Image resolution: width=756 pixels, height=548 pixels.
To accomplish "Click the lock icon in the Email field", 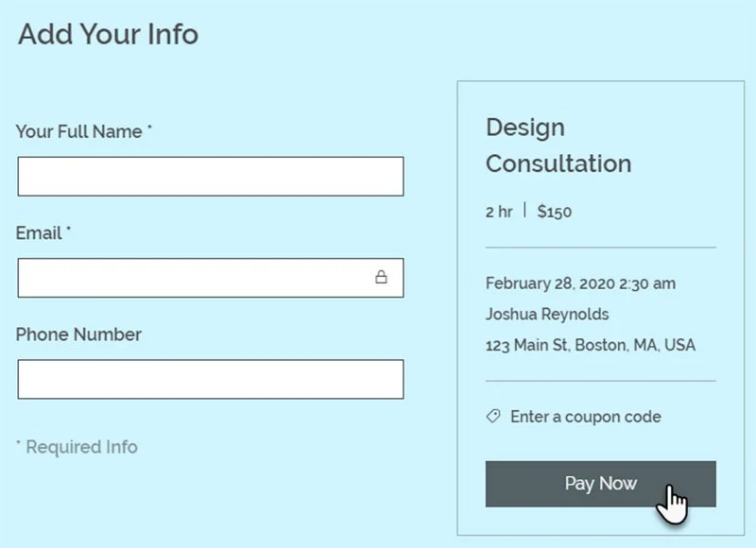I will click(382, 277).
